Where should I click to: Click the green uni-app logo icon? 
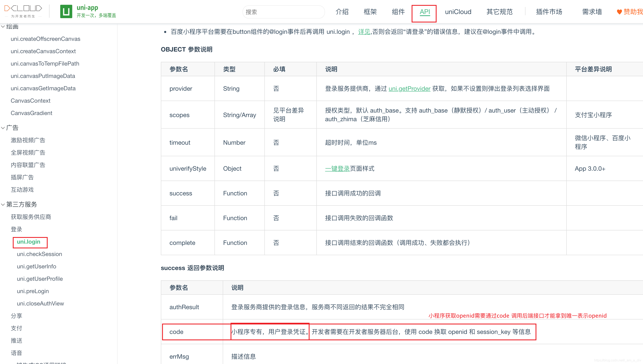tap(66, 12)
